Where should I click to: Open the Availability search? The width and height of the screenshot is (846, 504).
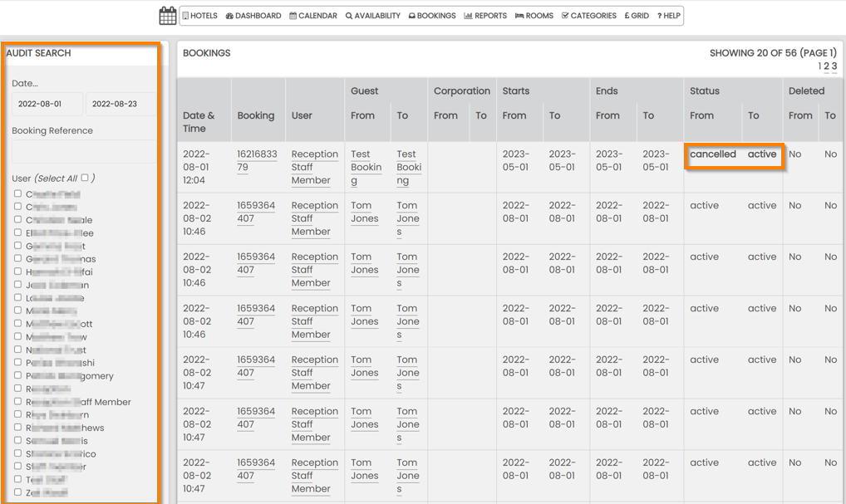click(372, 16)
